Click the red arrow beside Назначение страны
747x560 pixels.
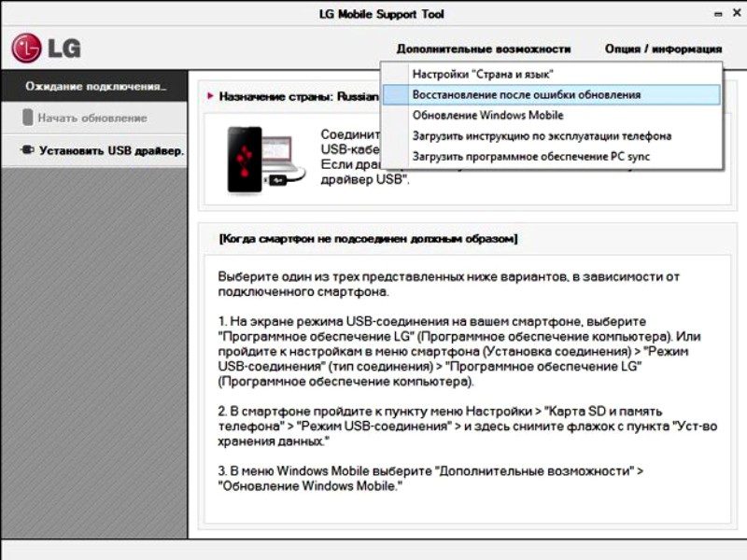(210, 96)
